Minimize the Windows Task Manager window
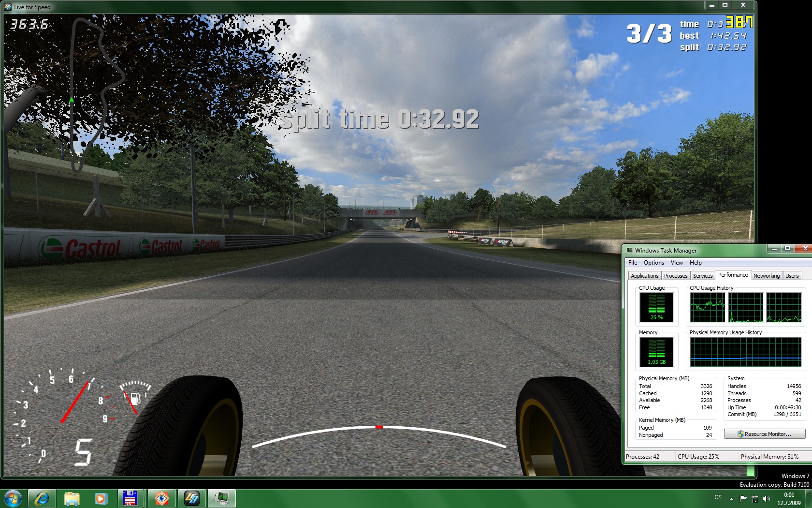 tap(774, 249)
